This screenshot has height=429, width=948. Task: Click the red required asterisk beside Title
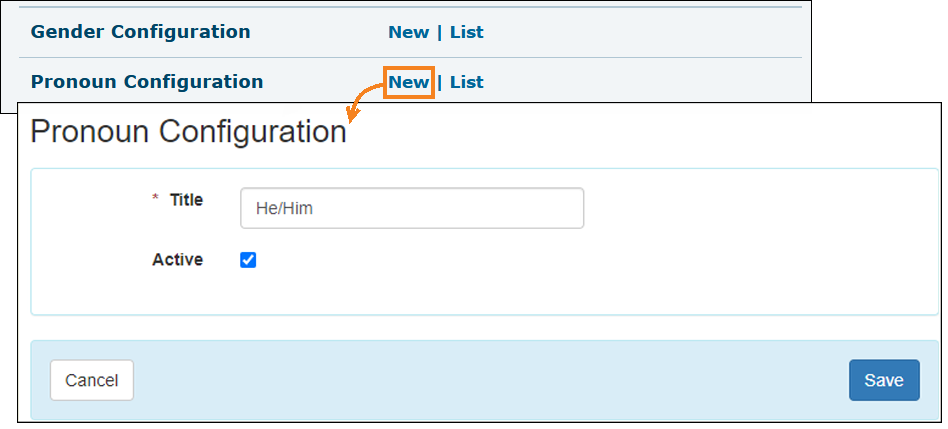155,200
